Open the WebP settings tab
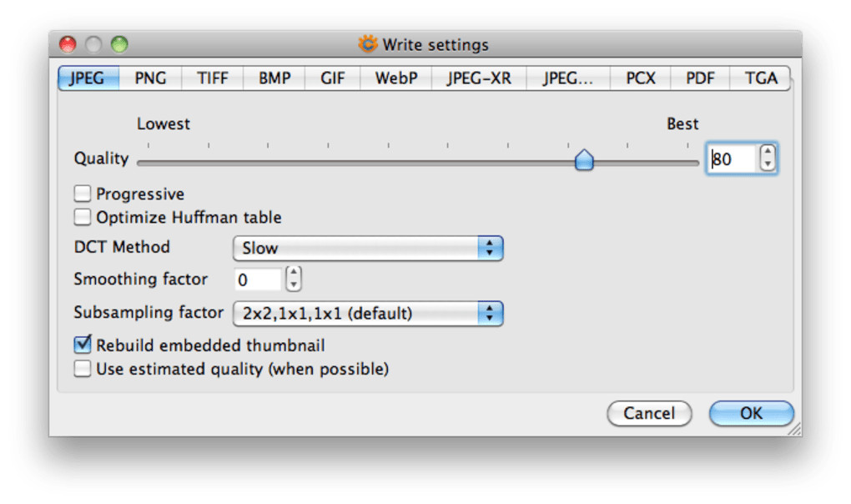This screenshot has width=851, height=504. click(x=395, y=78)
